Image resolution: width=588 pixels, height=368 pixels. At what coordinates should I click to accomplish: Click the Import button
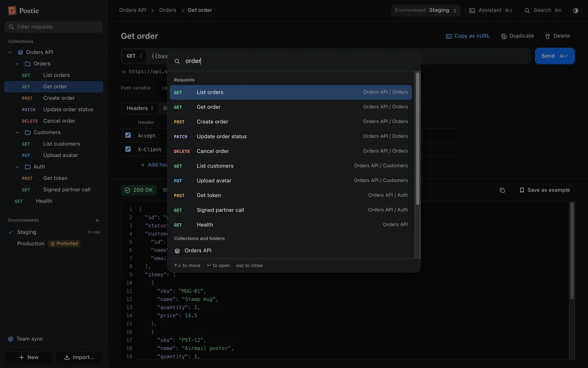tap(79, 357)
